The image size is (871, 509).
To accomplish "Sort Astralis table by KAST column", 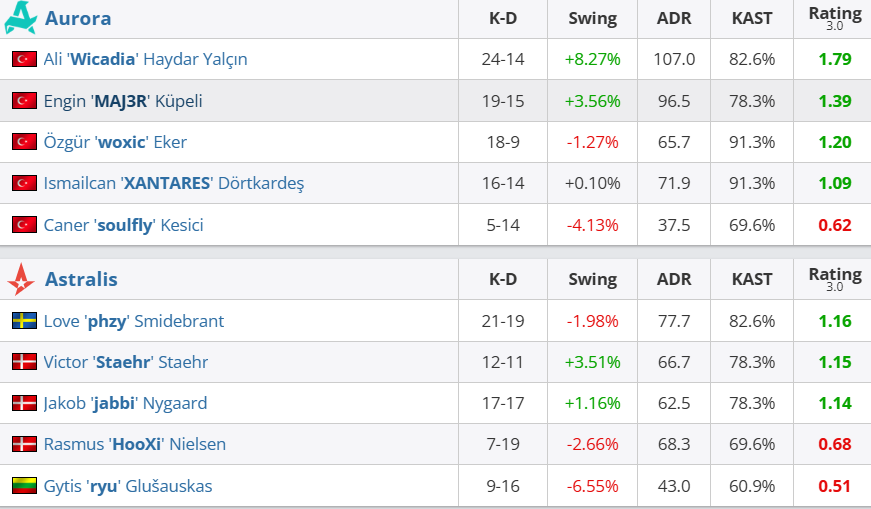I will [x=752, y=279].
